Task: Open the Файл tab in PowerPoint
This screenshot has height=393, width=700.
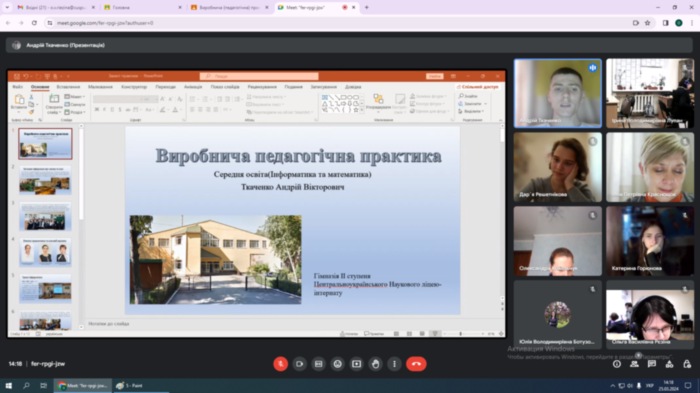Action: pos(18,87)
